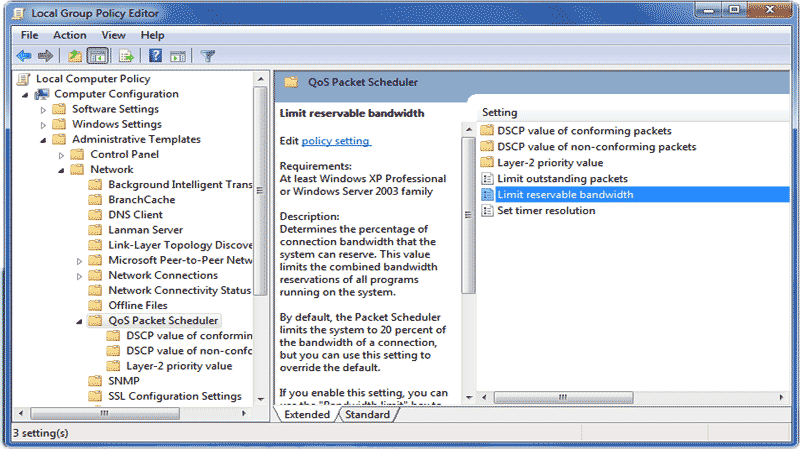Toggle the console tree show/hide icon
The height and width of the screenshot is (450, 800).
click(x=97, y=56)
